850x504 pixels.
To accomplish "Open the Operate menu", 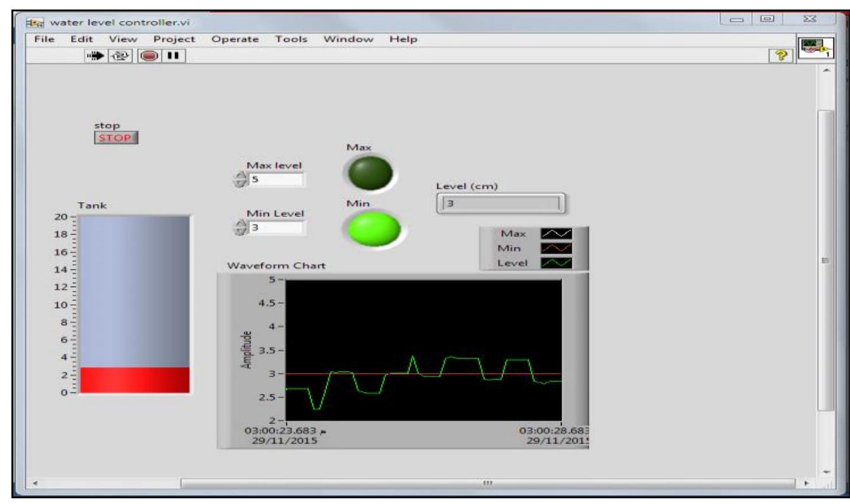I will pos(235,39).
